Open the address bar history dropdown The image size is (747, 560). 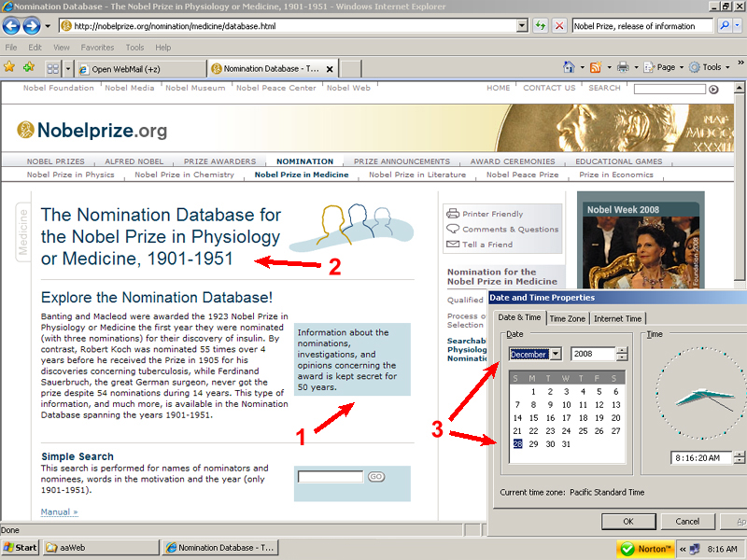pos(522,26)
